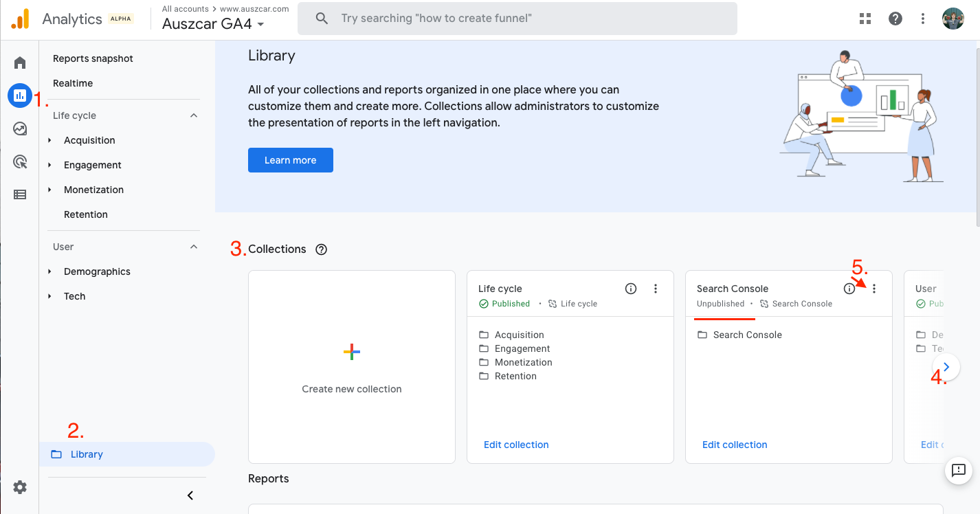This screenshot has height=514, width=980.
Task: Expand the Acquisition reports group
Action: coord(49,140)
